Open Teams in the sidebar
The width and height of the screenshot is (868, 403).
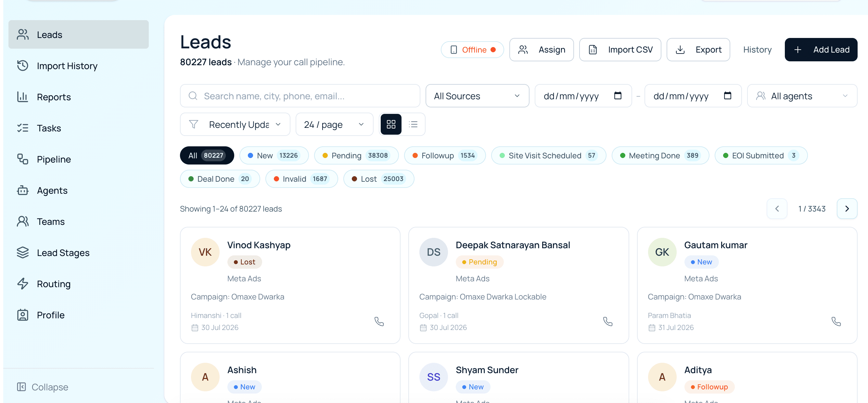(79, 222)
